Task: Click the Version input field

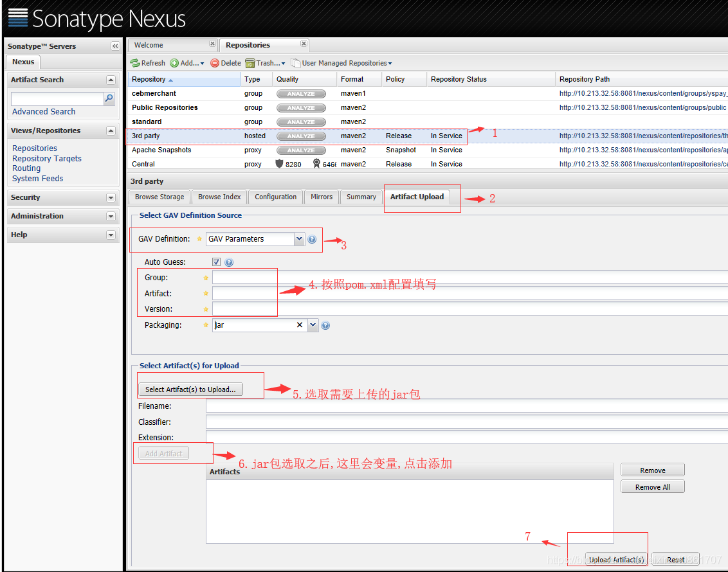Action: tap(470, 309)
